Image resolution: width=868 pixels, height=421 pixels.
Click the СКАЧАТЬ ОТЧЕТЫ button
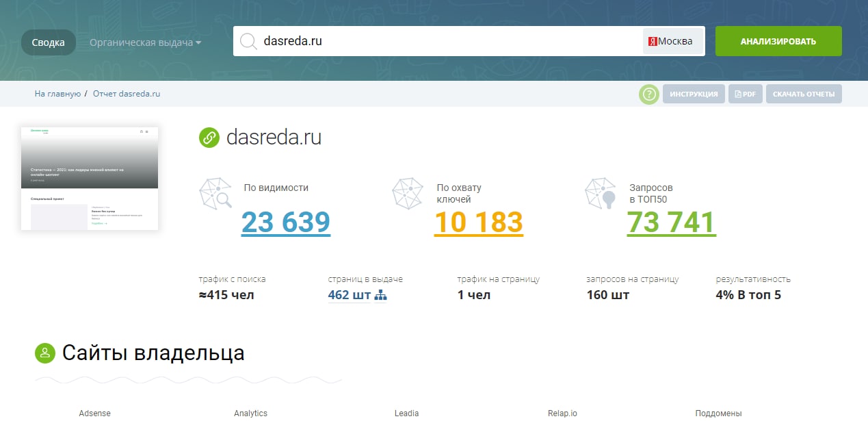pyautogui.click(x=804, y=94)
